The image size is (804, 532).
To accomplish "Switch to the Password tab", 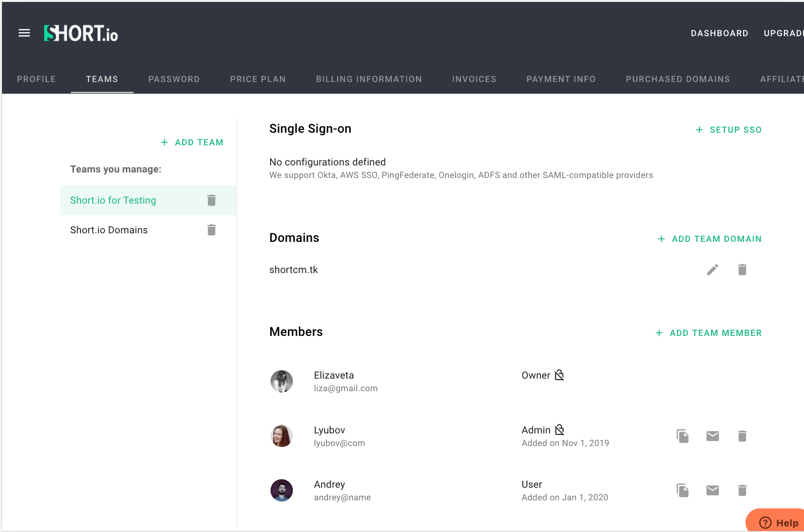I will coord(174,79).
